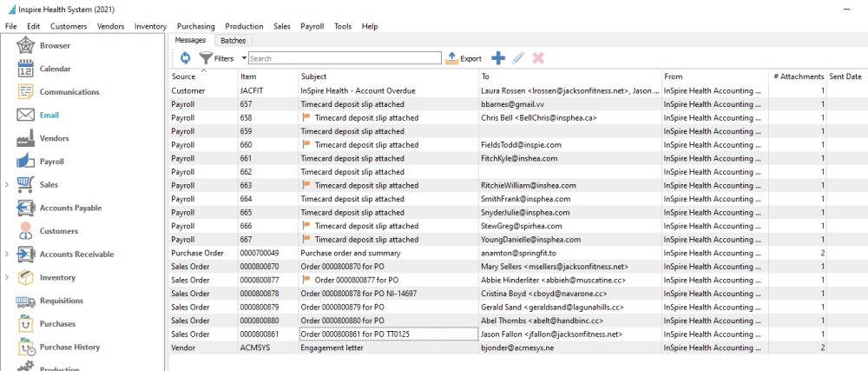Viewport: 868px width, 371px height.
Task: Toggle the flag on payroll item 658
Action: click(306, 118)
